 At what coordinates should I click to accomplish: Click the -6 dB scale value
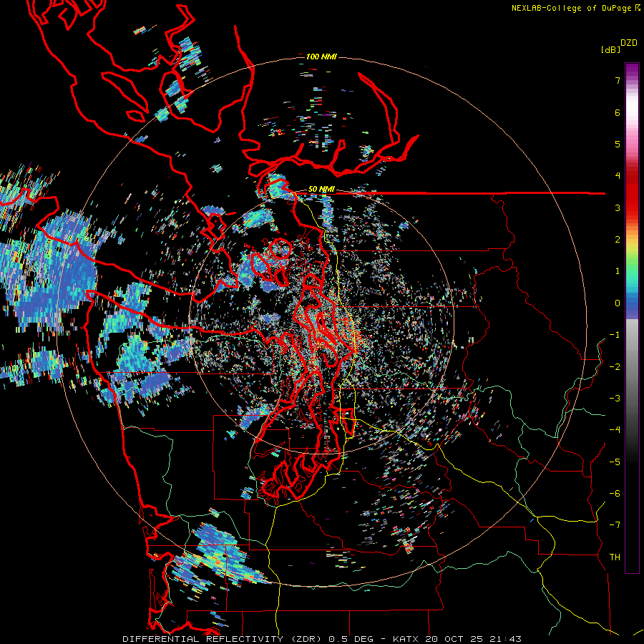[x=615, y=494]
